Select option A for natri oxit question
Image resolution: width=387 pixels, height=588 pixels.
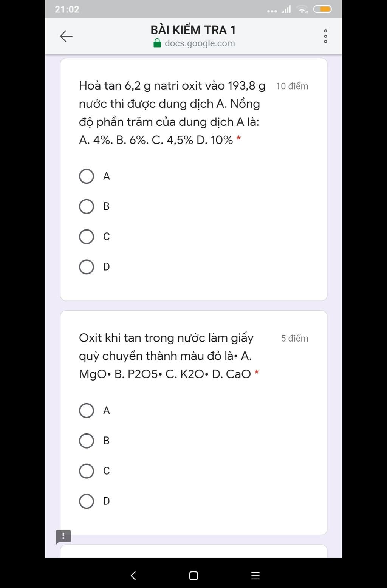click(x=87, y=176)
